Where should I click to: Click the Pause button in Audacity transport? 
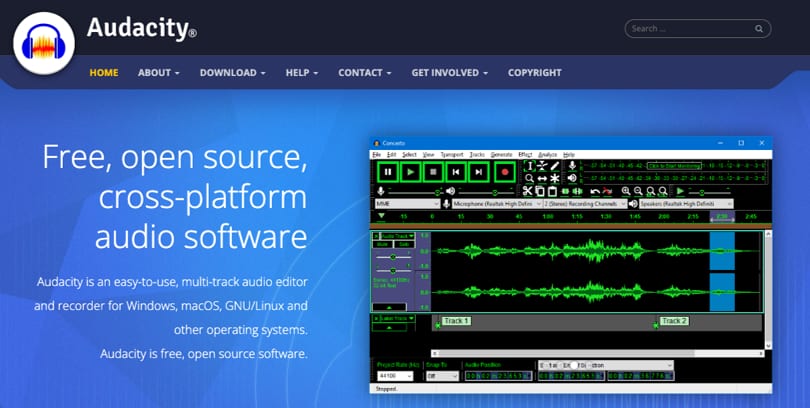pos(388,172)
